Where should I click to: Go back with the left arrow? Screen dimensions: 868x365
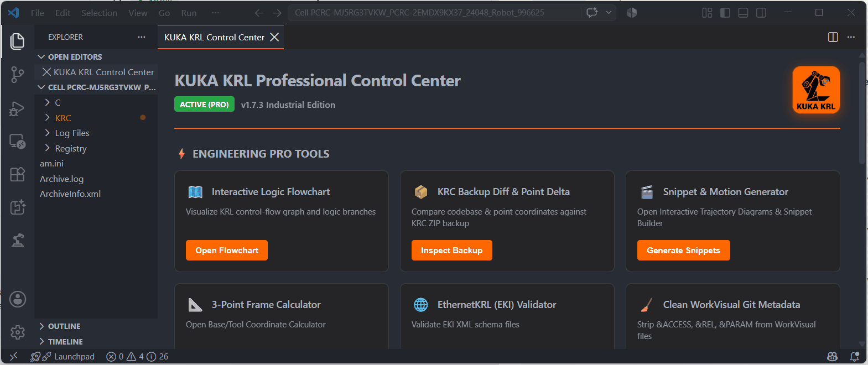point(259,13)
